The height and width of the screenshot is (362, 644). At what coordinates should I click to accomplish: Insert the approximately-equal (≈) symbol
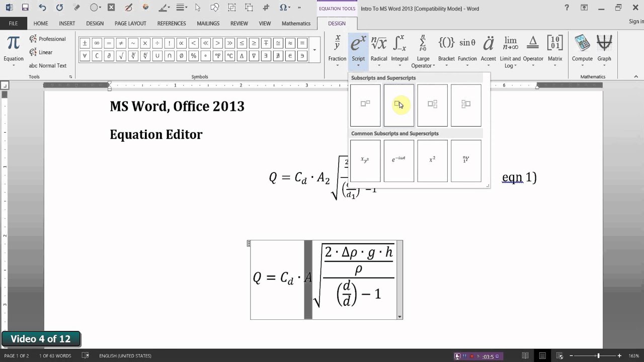290,43
